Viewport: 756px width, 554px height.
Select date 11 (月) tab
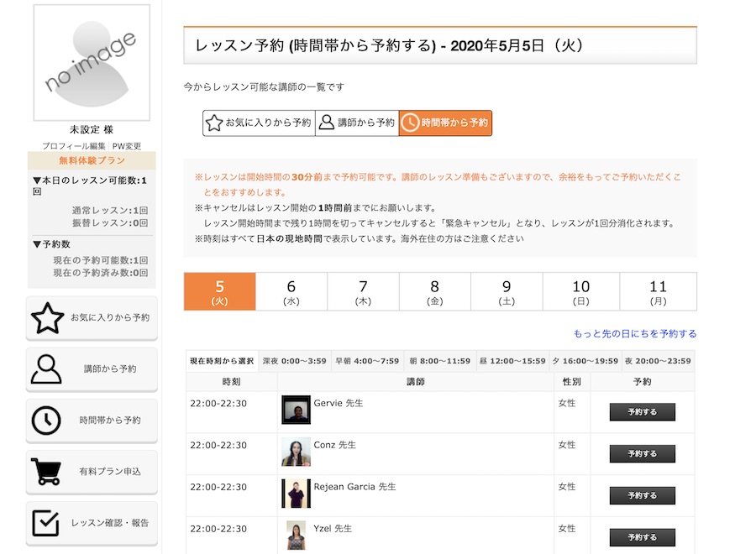coord(658,291)
